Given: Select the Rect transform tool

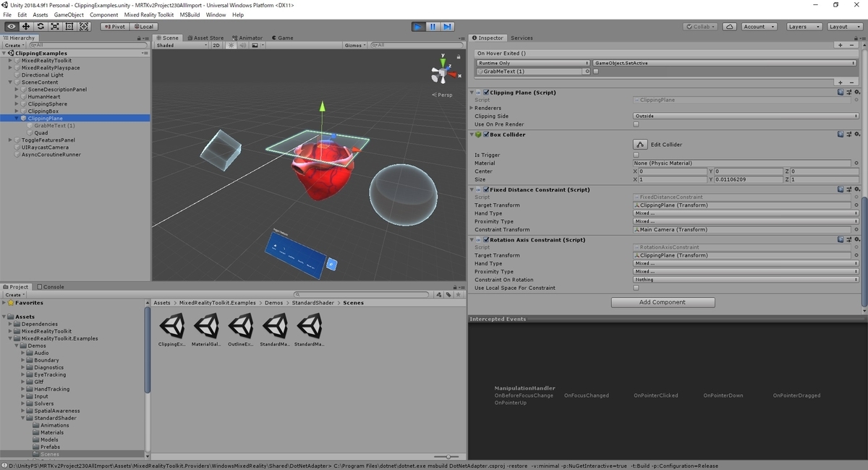Looking at the screenshot, I should 69,27.
